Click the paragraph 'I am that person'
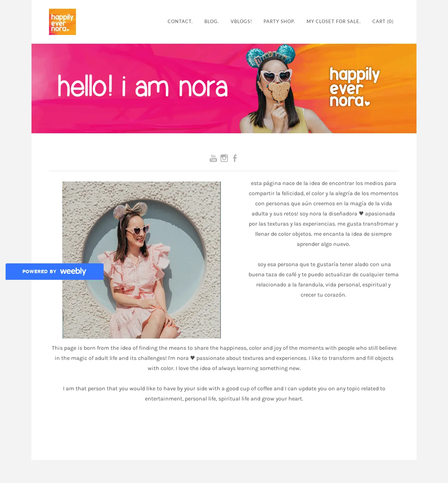The width and height of the screenshot is (448, 483). click(x=224, y=393)
